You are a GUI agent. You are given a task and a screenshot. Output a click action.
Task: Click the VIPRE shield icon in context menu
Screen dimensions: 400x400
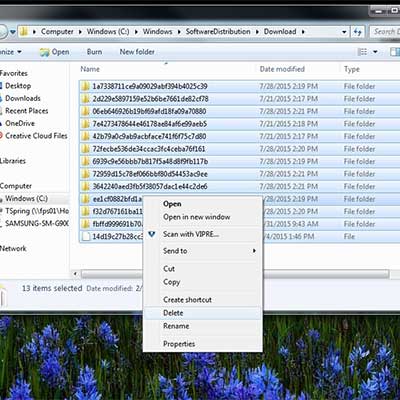click(152, 234)
